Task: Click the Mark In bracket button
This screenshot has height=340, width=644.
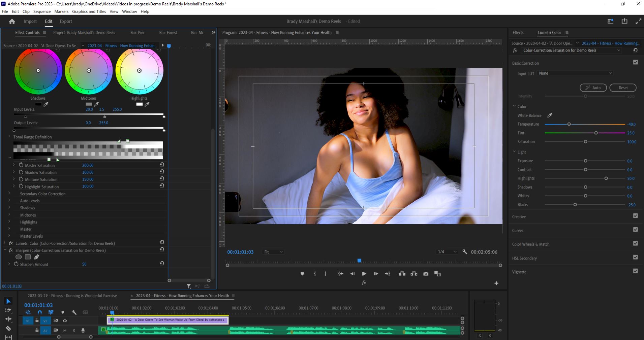Action: 315,274
